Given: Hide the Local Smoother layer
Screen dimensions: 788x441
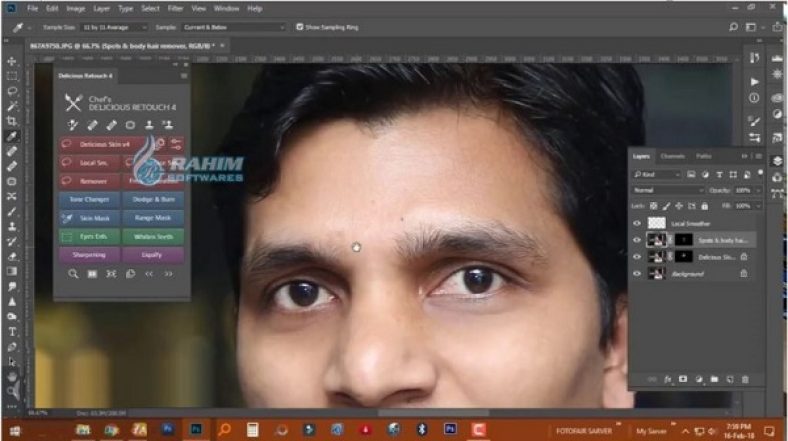Looking at the screenshot, I should pos(637,223).
